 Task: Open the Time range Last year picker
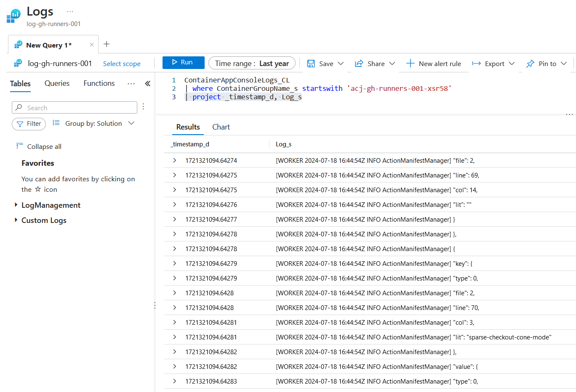pos(252,64)
